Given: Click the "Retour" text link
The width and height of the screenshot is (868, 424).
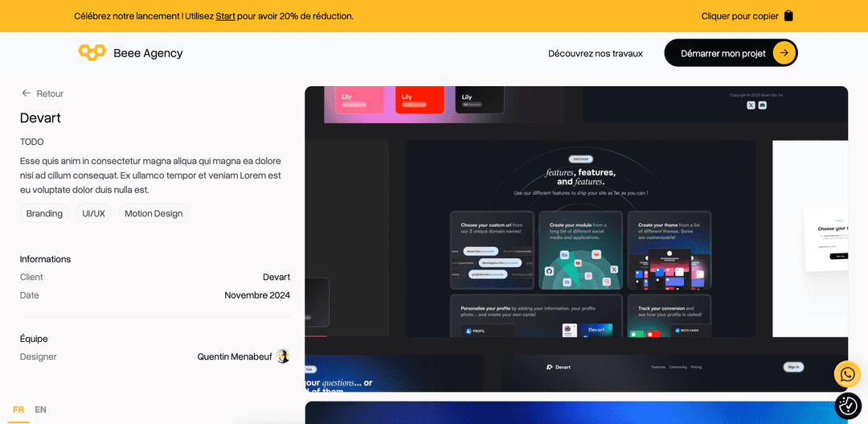Looking at the screenshot, I should 50,93.
